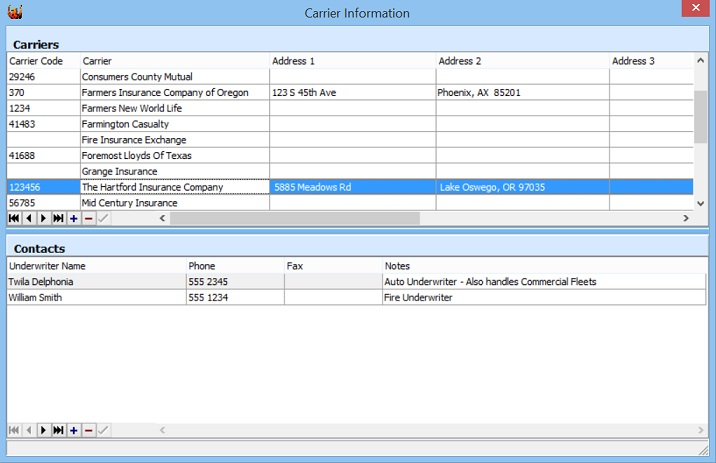Image resolution: width=716 pixels, height=463 pixels.
Task: Select Fire Insurance Exchange carrier row
Action: pyautogui.click(x=350, y=140)
